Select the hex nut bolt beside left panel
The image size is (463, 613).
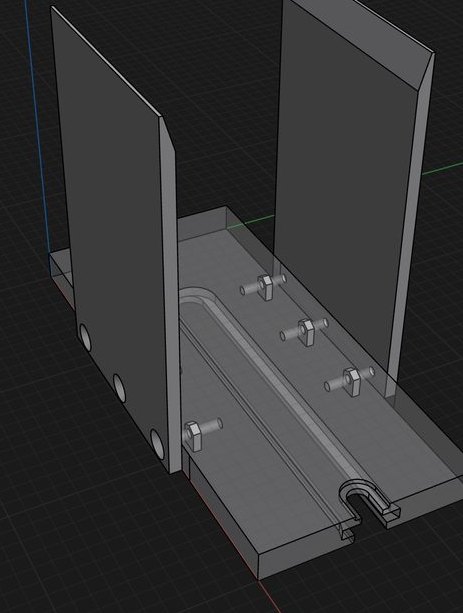pyautogui.click(x=203, y=433)
